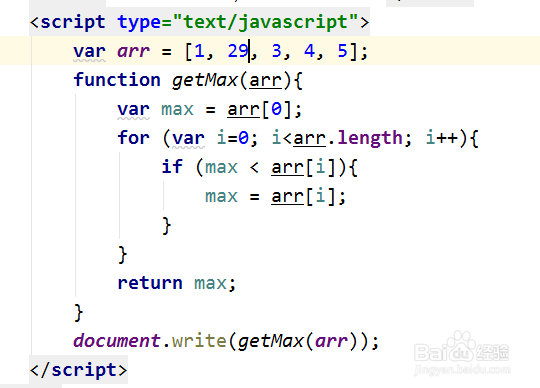540x388 pixels.
Task: Click the closing script tag
Action: click(x=79, y=370)
